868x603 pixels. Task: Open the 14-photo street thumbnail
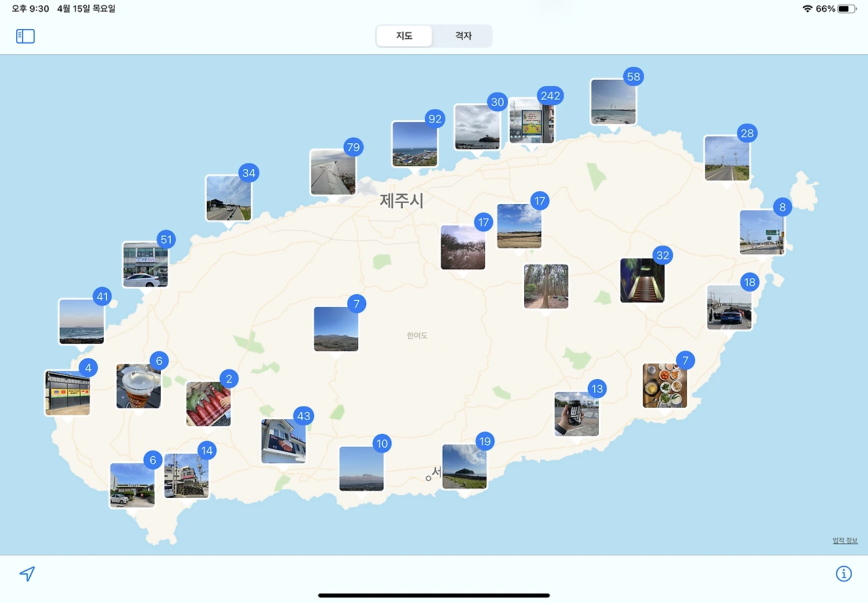(186, 476)
